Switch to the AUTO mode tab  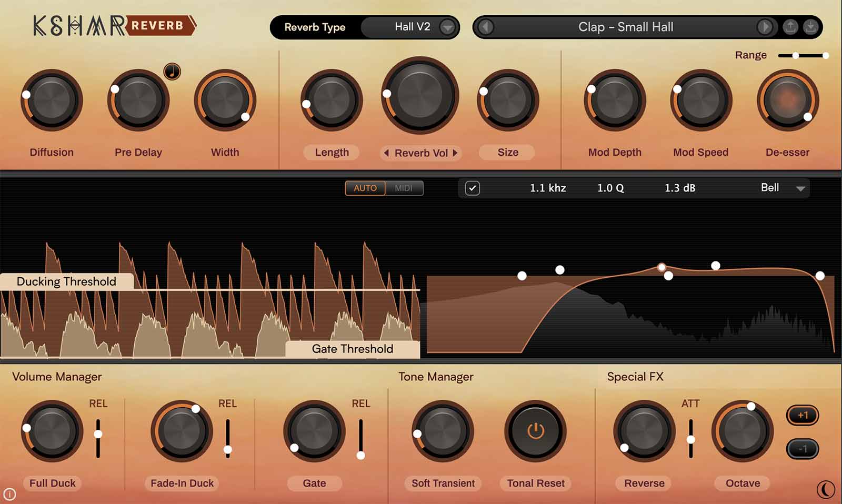[x=365, y=188]
